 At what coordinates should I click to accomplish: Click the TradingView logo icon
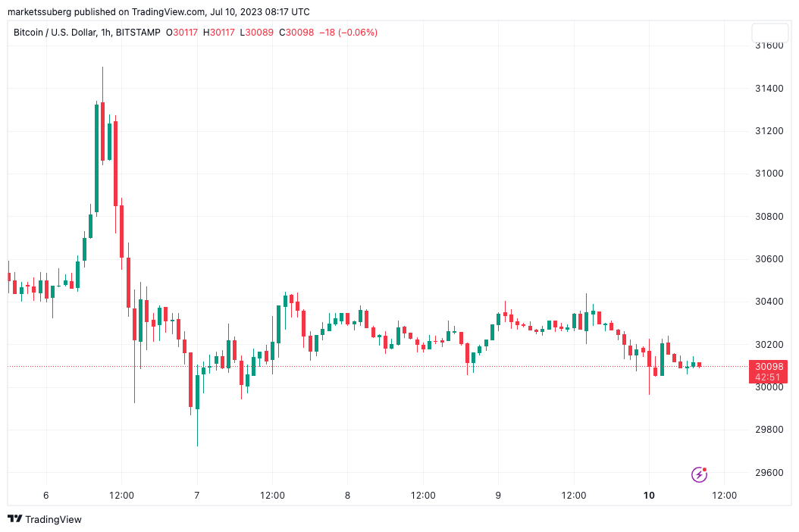14,519
